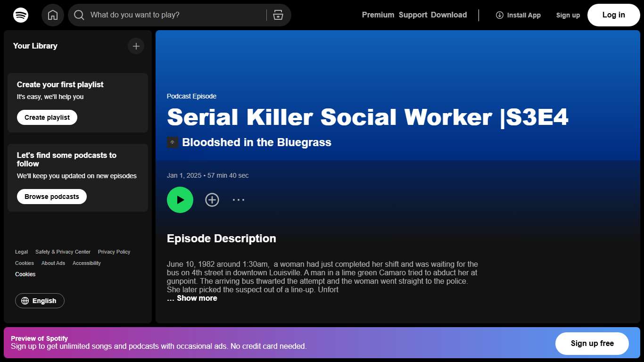This screenshot has width=644, height=362.
Task: Open the Browse icon beside search bar
Action: 278,15
